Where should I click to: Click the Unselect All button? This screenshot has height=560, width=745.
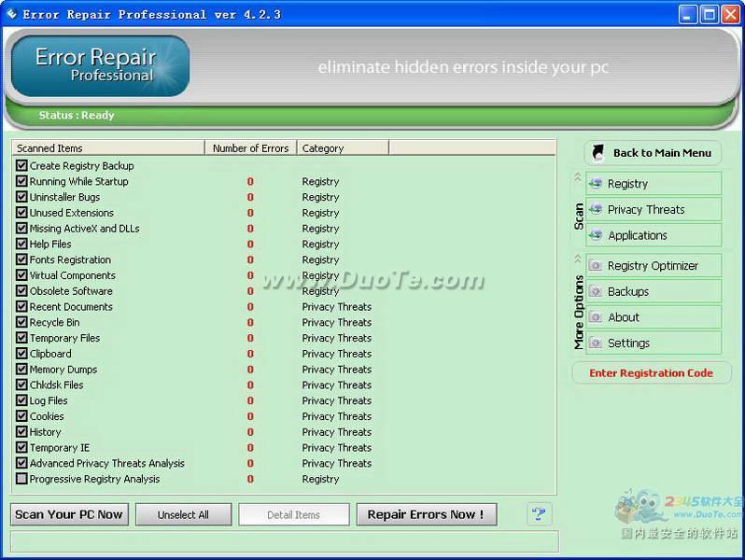(x=183, y=514)
